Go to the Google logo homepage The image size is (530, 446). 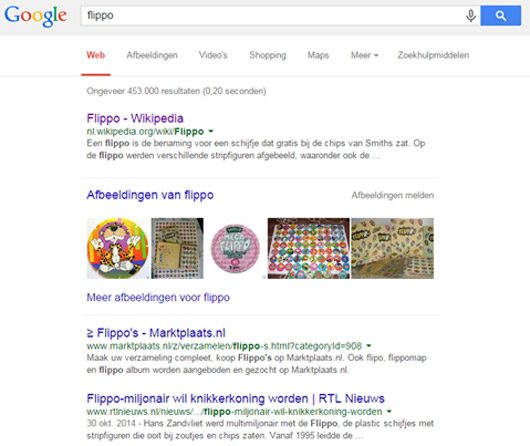tap(35, 16)
